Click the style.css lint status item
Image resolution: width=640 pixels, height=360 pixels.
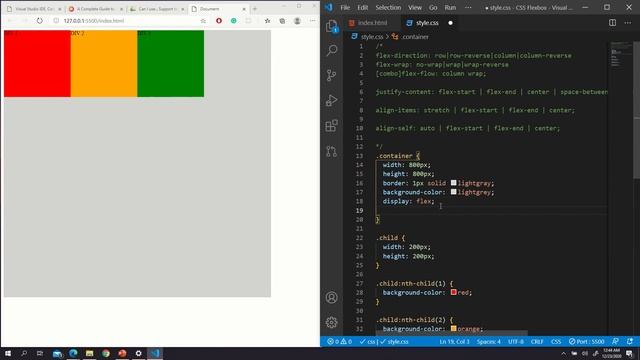394,342
